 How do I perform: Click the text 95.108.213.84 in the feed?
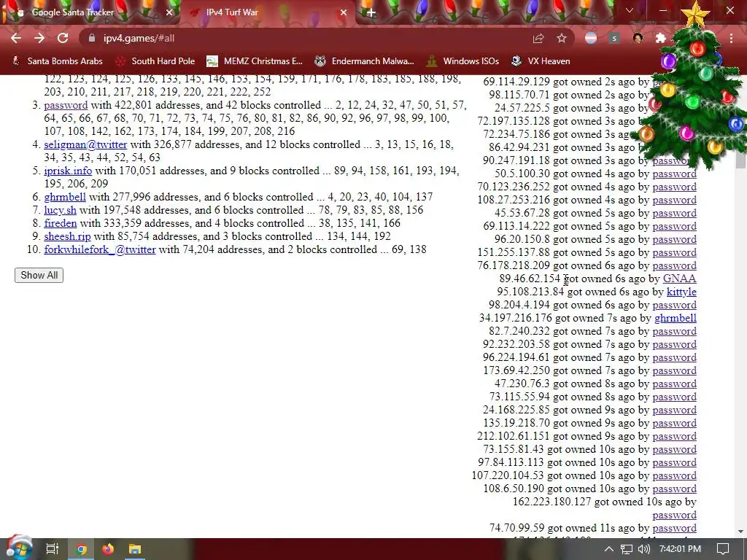click(530, 292)
